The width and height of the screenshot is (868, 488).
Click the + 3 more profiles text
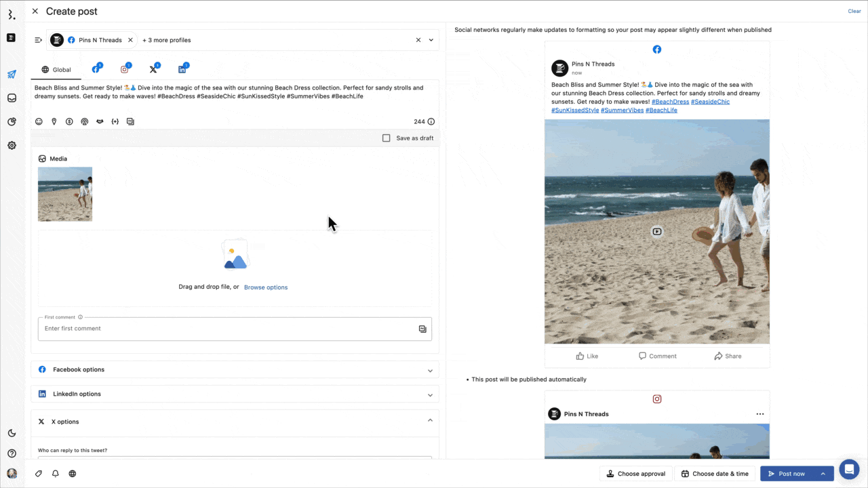(167, 40)
